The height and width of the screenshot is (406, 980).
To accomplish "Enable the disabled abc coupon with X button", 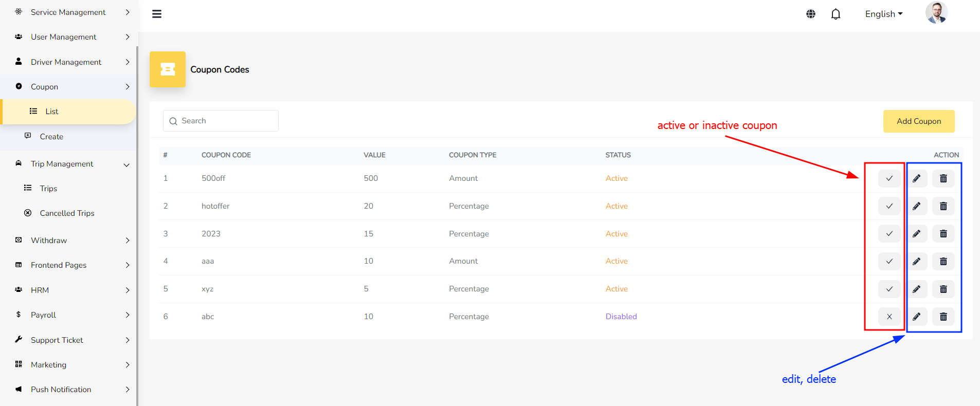I will [x=889, y=317].
